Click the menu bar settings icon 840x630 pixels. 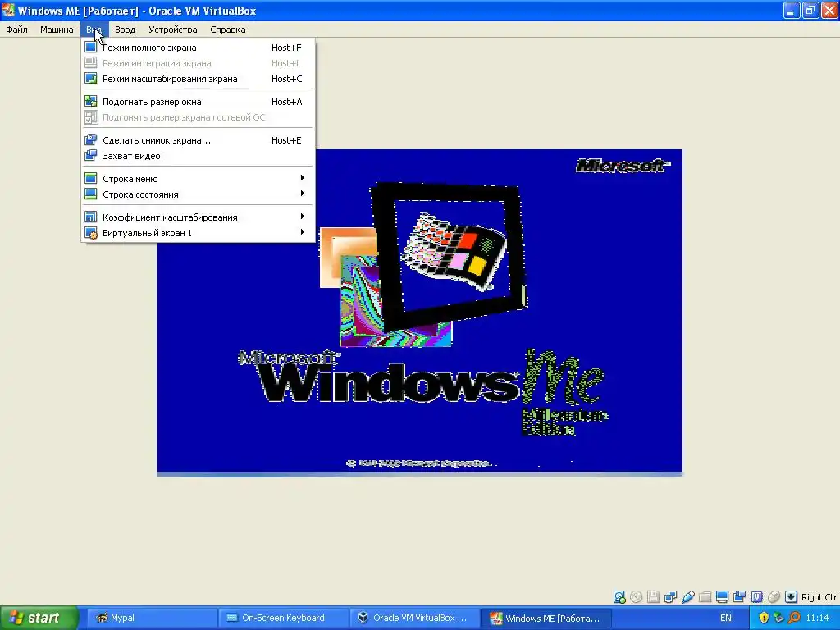point(90,178)
